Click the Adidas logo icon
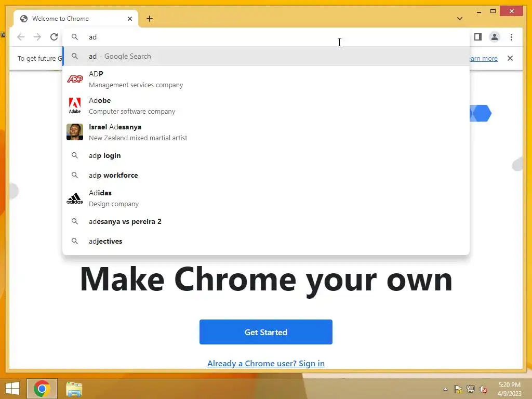 (75, 198)
